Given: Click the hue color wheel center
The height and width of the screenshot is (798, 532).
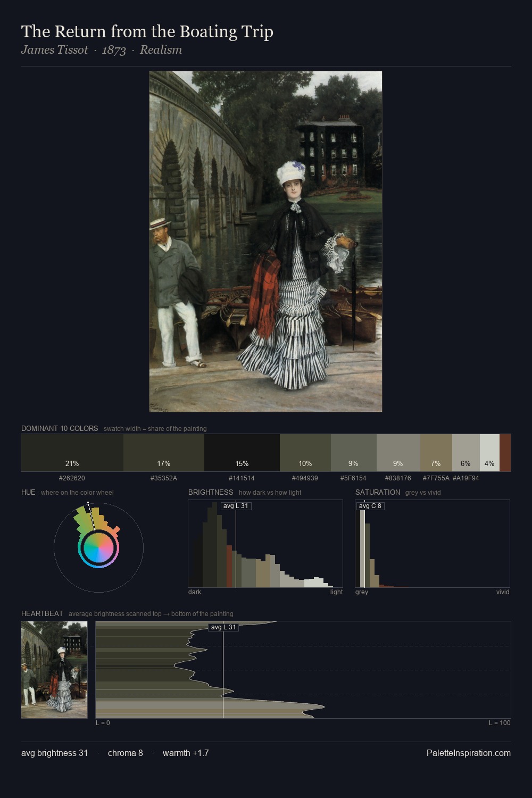Looking at the screenshot, I should pos(98,547).
